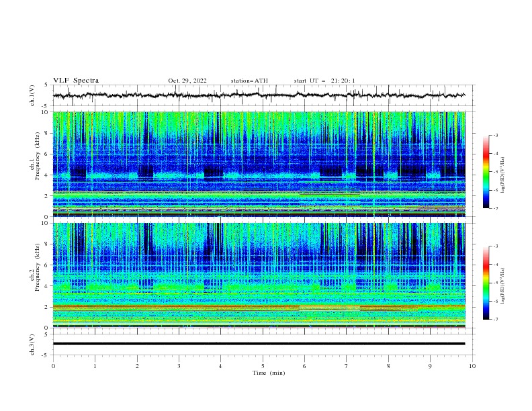Click the "ch.3(V)" axis label

[x=32, y=345]
